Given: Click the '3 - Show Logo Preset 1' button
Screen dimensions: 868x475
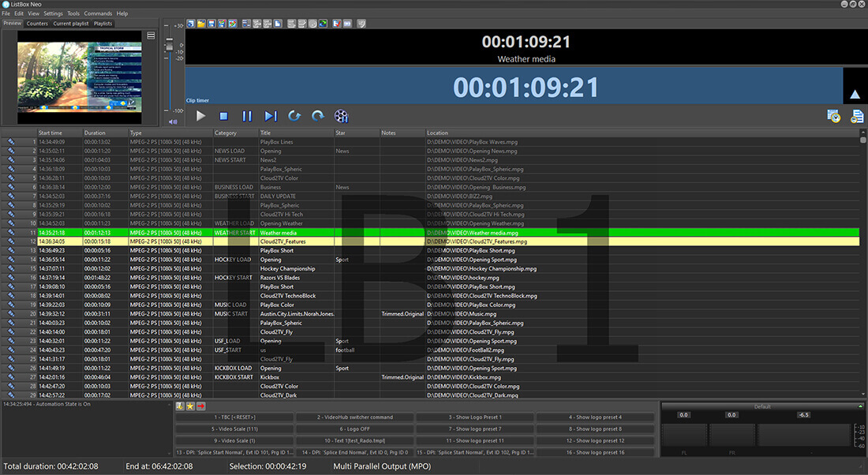Looking at the screenshot, I should click(x=475, y=417).
